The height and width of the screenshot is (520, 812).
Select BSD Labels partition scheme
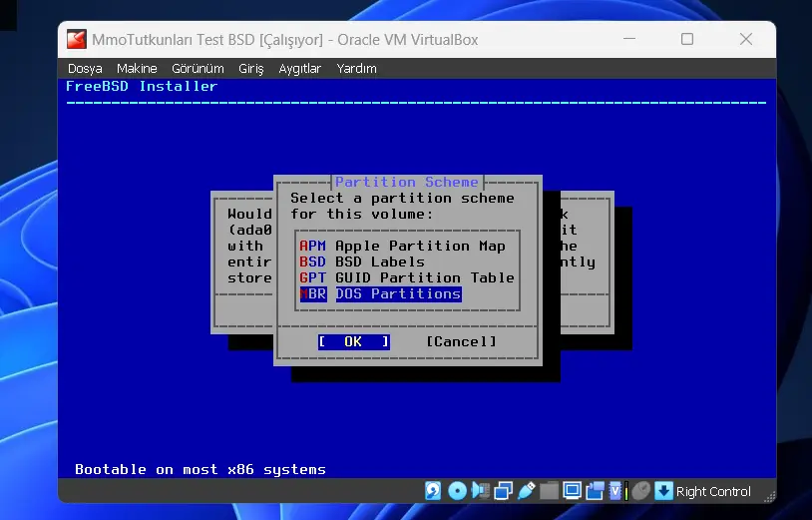pos(362,262)
